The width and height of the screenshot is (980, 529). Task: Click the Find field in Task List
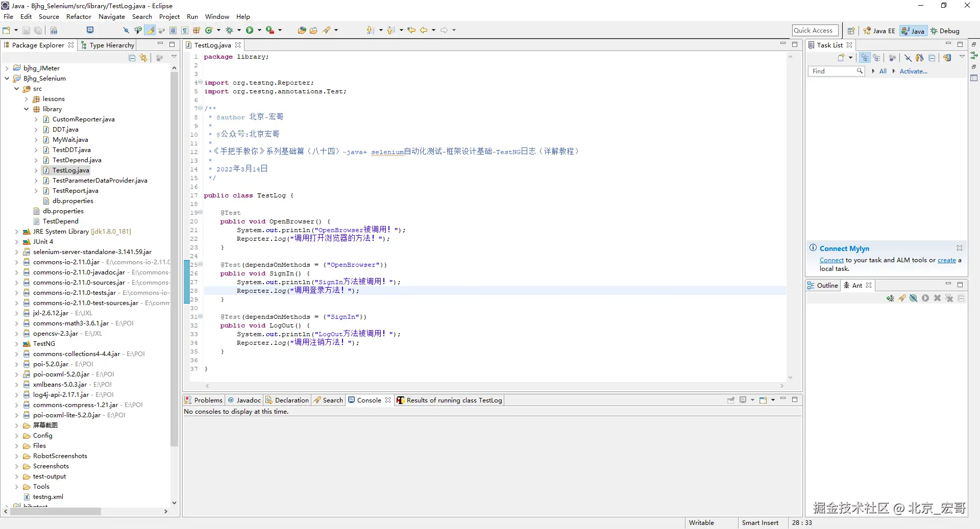point(836,71)
